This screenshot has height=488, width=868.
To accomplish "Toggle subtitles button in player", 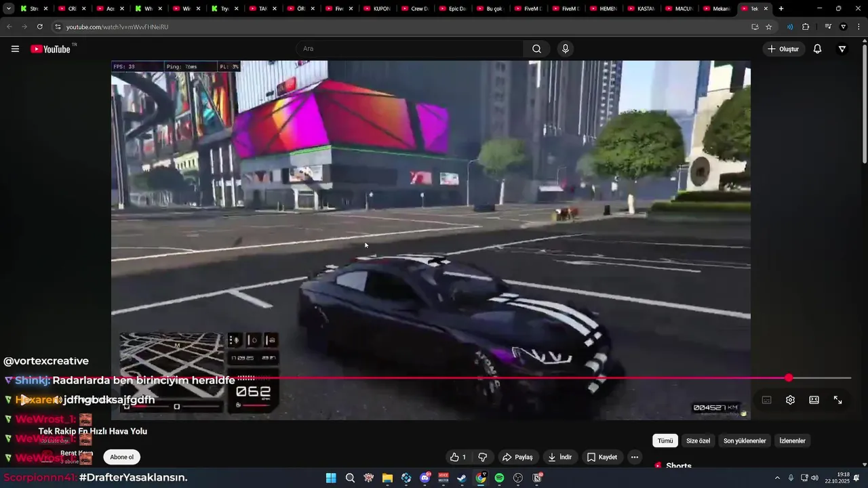I will click(766, 400).
